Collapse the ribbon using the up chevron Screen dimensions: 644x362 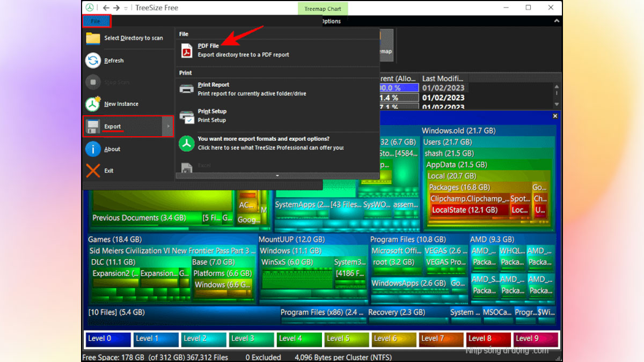coord(557,21)
